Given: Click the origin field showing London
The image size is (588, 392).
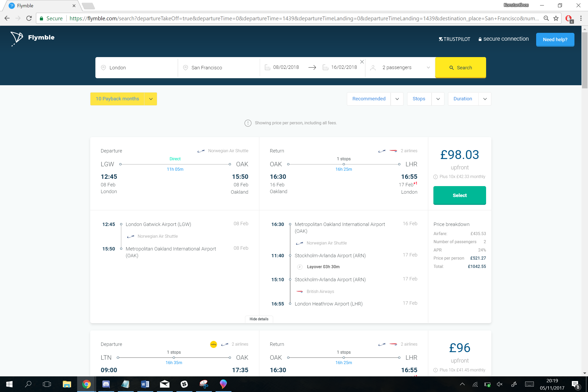Looking at the screenshot, I should (137, 68).
